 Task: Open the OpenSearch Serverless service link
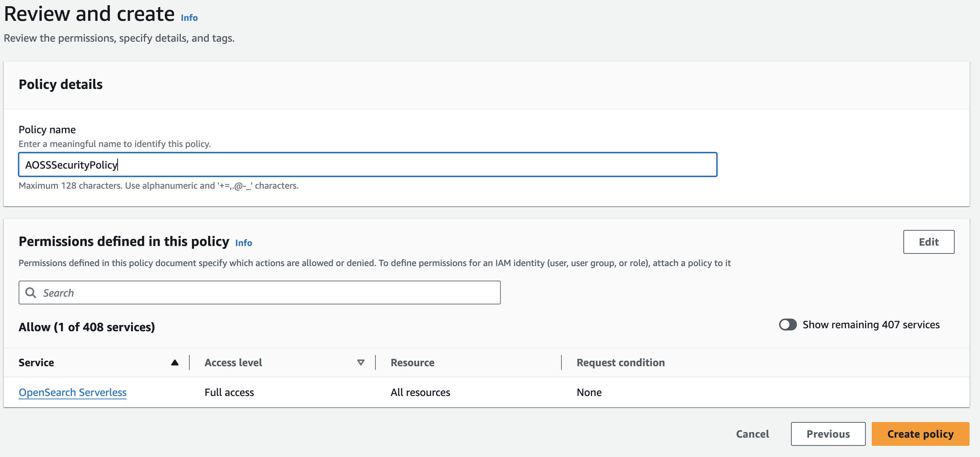tap(73, 392)
